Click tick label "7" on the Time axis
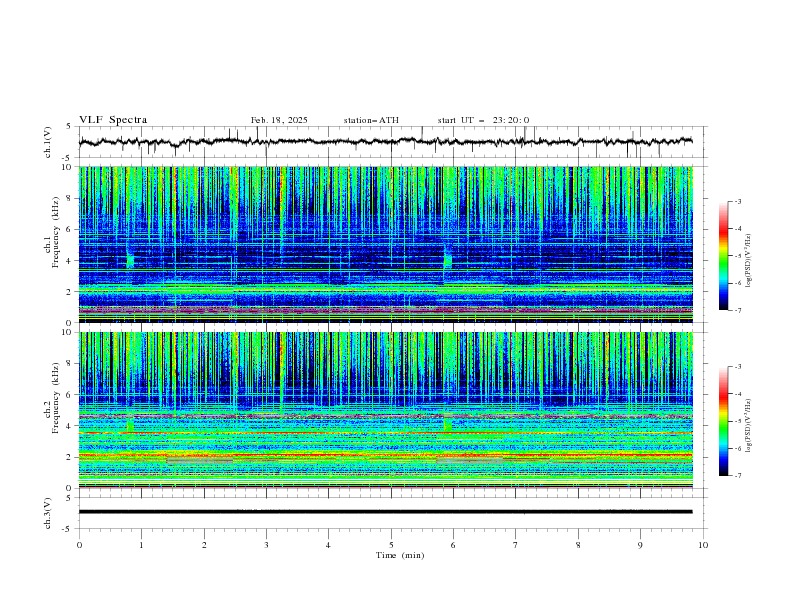The width and height of the screenshot is (792, 612). (x=516, y=545)
